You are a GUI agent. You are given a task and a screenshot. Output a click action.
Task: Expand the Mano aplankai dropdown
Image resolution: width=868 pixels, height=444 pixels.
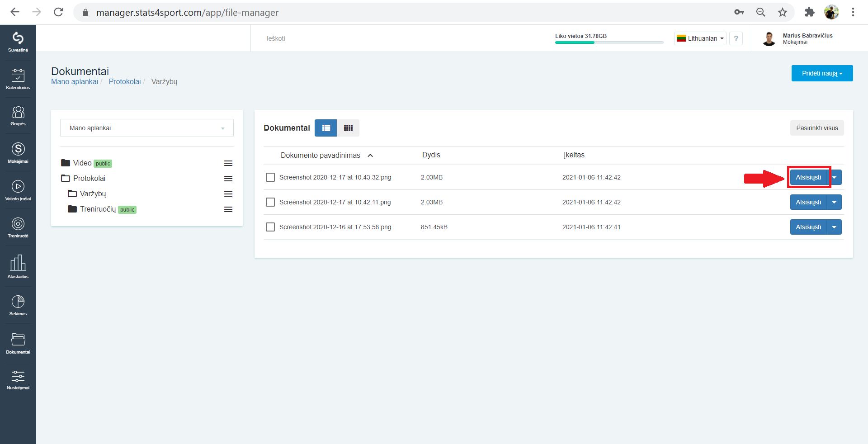[147, 128]
